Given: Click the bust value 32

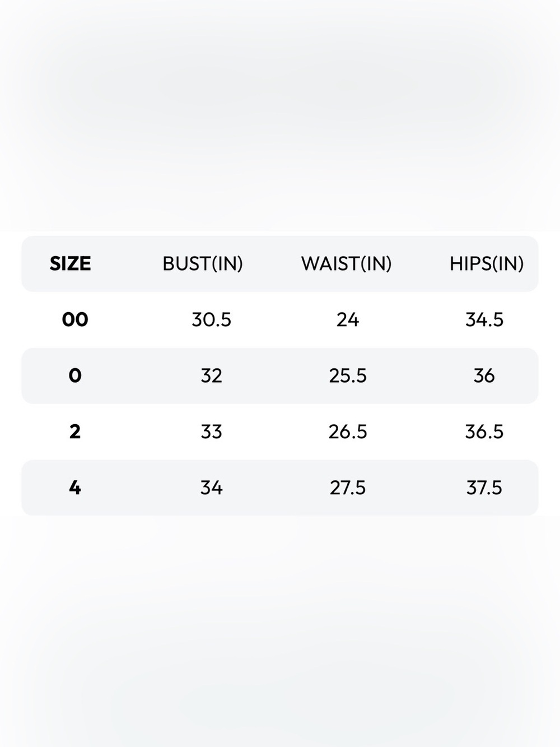Looking at the screenshot, I should click(212, 375).
